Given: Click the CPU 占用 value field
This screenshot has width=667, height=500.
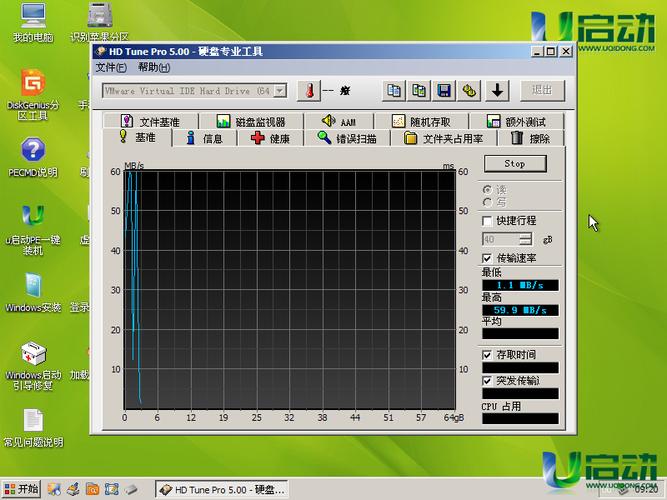Looking at the screenshot, I should click(520, 419).
